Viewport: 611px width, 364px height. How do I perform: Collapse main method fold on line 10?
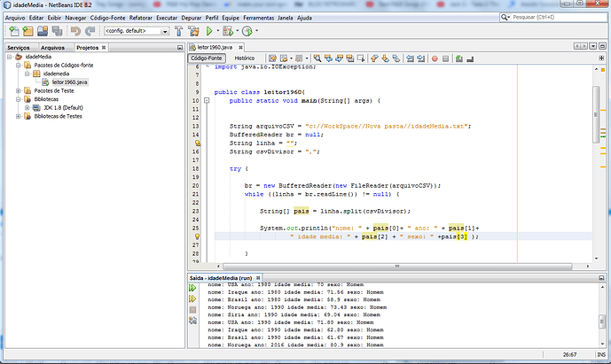[207, 100]
